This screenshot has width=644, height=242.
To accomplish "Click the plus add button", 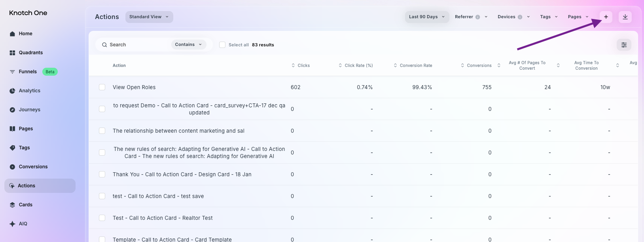I will 606,17.
